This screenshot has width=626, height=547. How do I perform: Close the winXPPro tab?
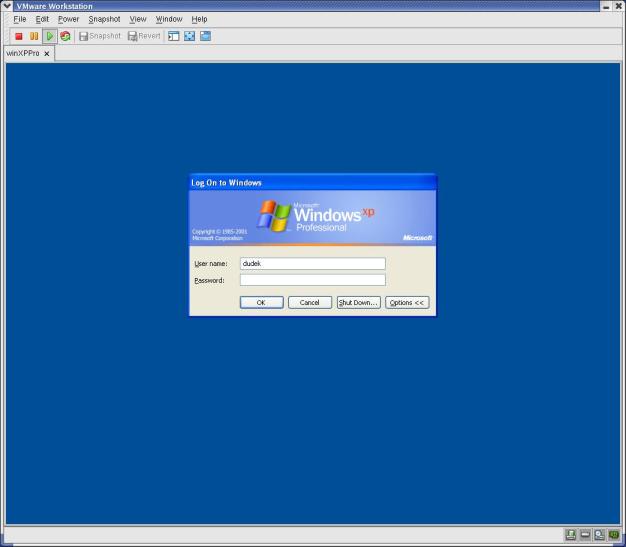(47, 54)
